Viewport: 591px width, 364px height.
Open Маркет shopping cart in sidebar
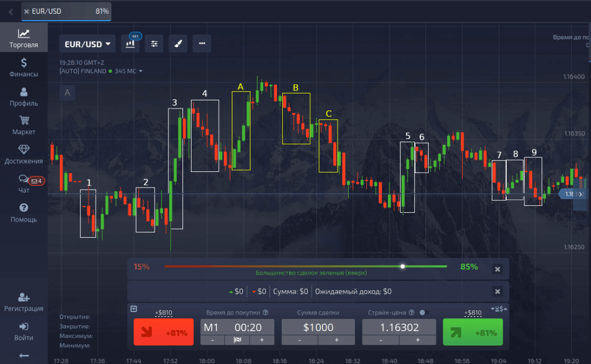(24, 125)
